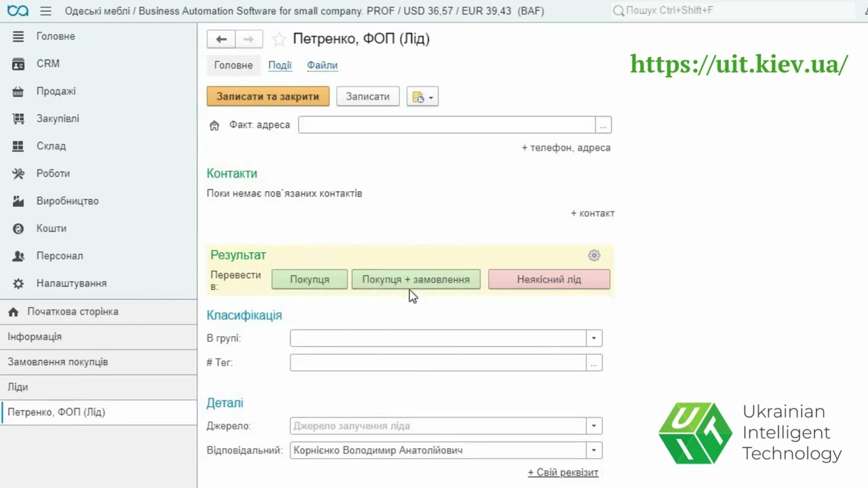Switch to the Файли tab
Screen dimensions: 868x488
coord(322,65)
